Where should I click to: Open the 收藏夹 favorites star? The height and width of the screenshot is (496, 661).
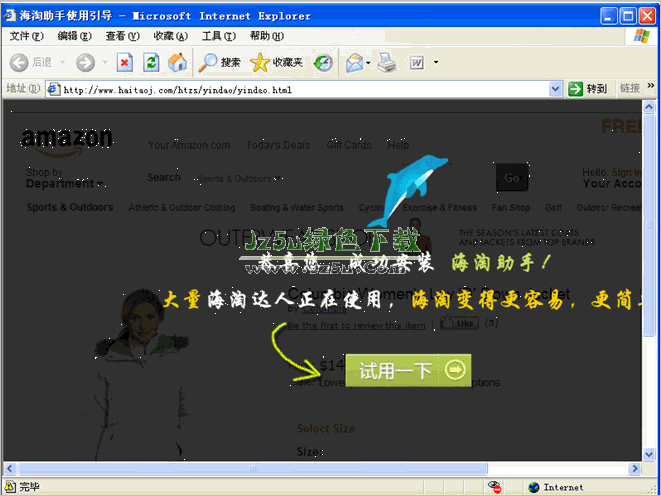pyautogui.click(x=277, y=63)
